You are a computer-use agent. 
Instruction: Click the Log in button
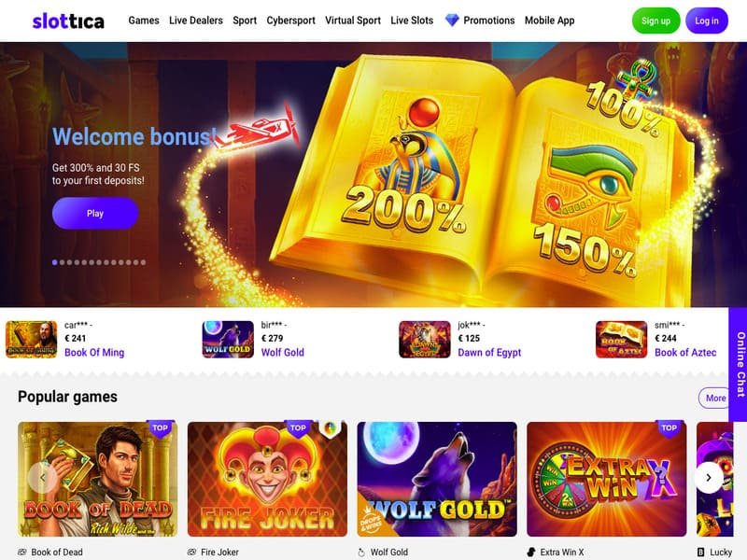click(x=707, y=21)
